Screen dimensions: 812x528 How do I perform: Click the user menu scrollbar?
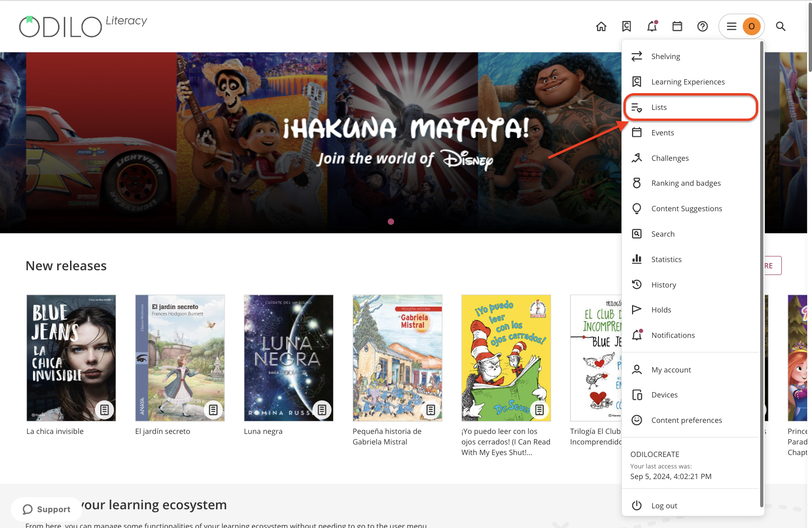click(x=762, y=274)
